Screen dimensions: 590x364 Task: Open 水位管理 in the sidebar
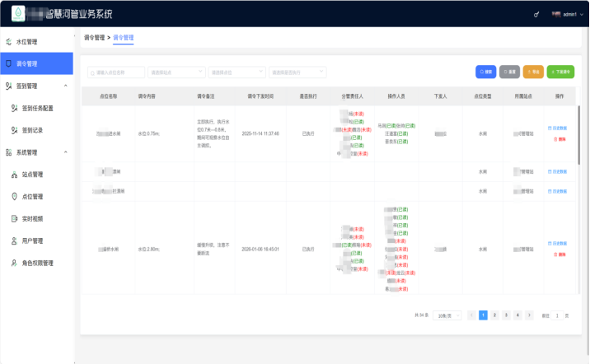27,41
